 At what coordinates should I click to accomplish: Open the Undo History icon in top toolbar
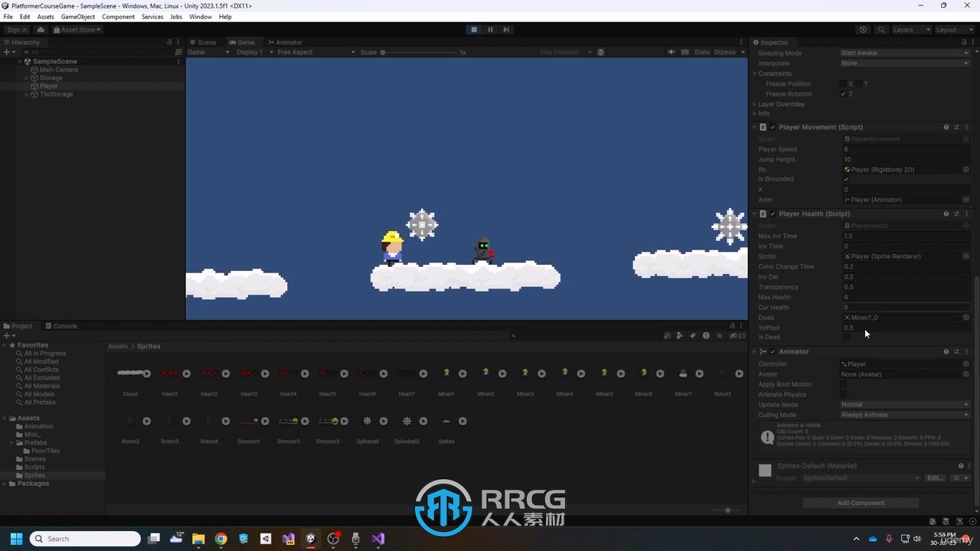click(863, 30)
